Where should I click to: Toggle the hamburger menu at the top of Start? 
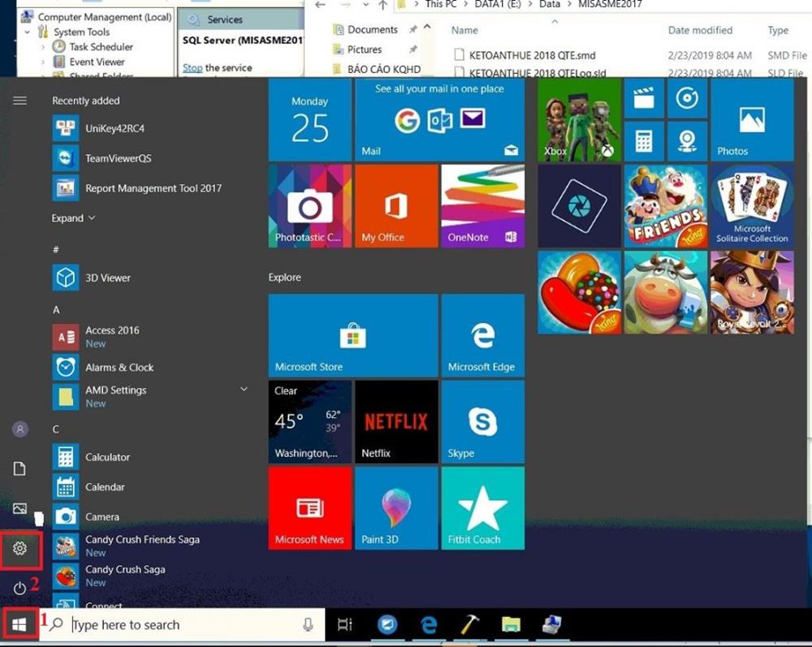(x=20, y=101)
